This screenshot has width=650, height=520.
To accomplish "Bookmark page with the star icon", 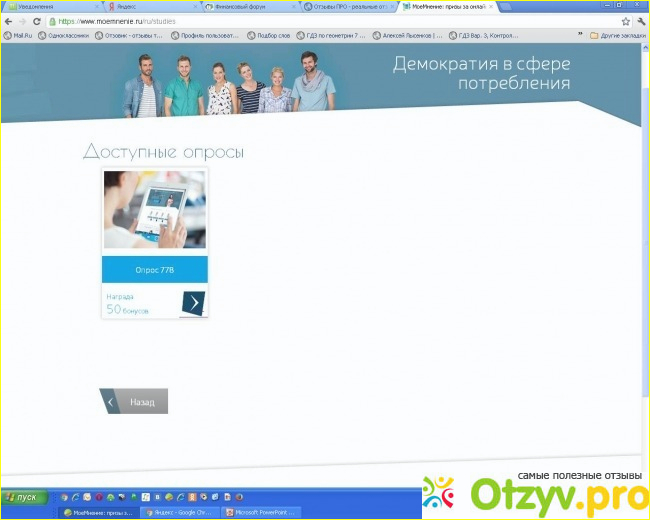I will click(625, 21).
